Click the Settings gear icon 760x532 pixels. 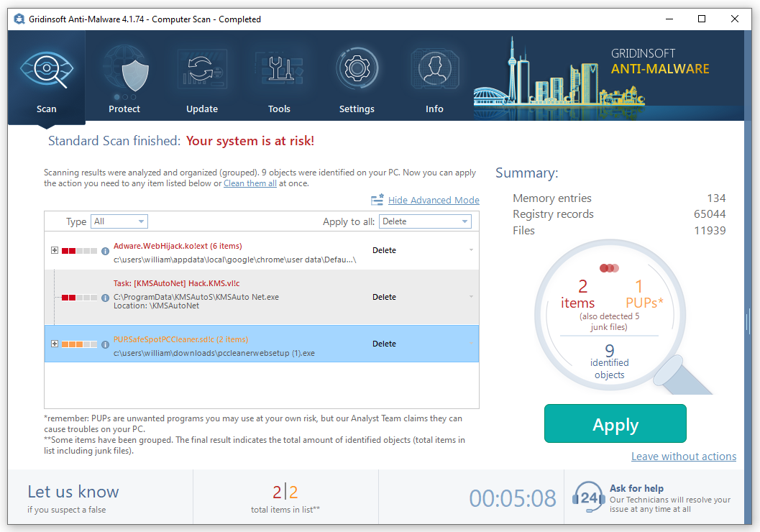coord(357,68)
